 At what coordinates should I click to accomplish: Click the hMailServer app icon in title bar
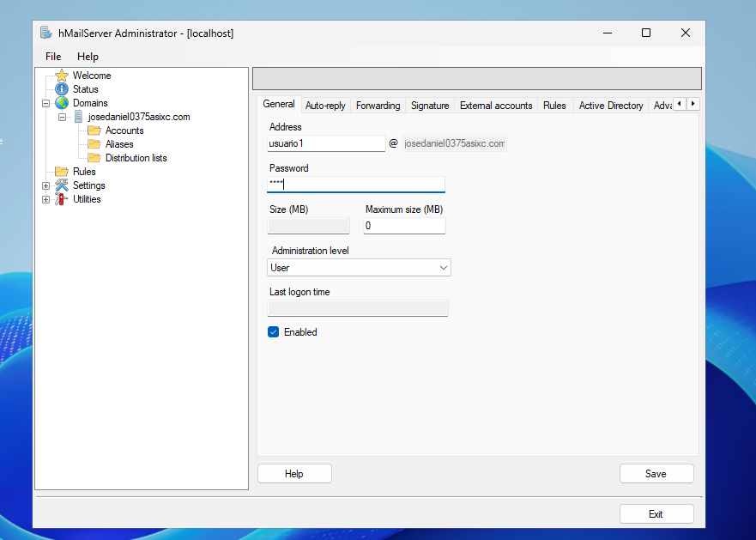[x=45, y=33]
